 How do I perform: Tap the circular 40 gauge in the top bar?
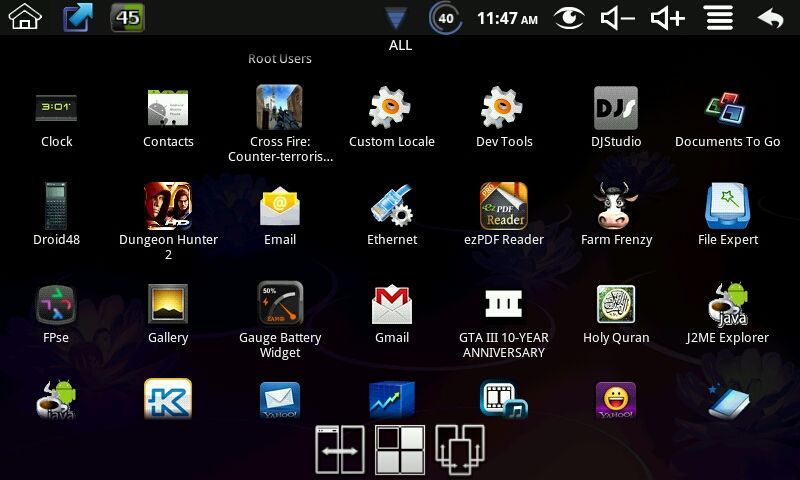(x=445, y=18)
